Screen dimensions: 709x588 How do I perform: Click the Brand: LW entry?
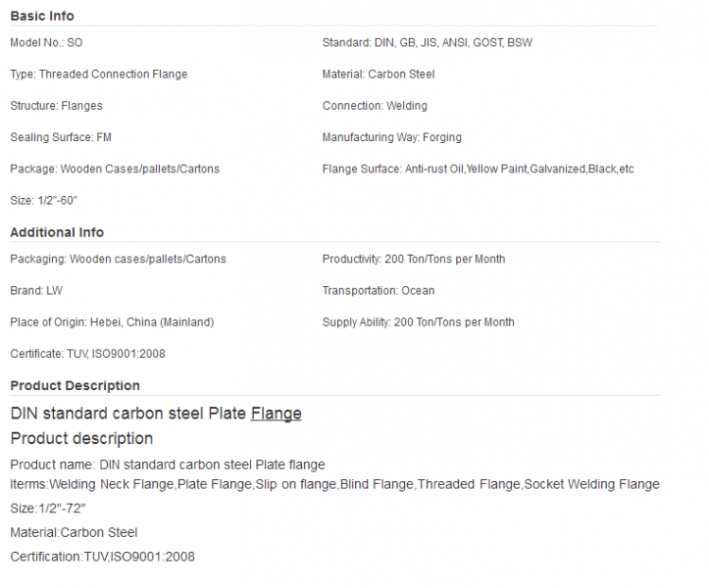pos(36,291)
